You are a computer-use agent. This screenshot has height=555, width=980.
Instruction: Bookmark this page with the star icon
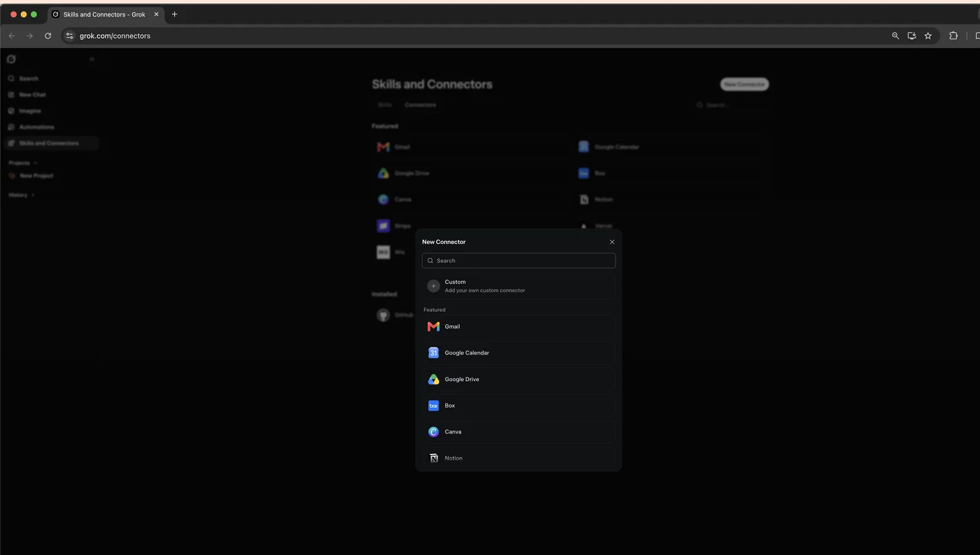(928, 36)
